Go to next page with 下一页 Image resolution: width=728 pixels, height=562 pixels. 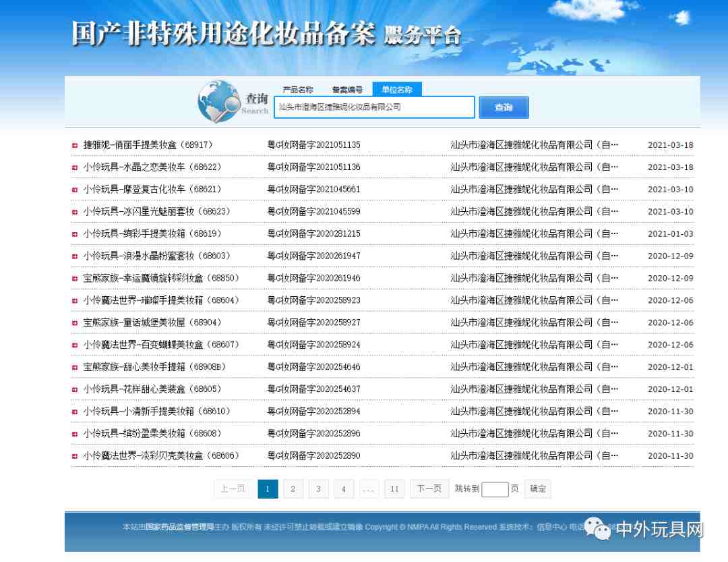point(429,489)
